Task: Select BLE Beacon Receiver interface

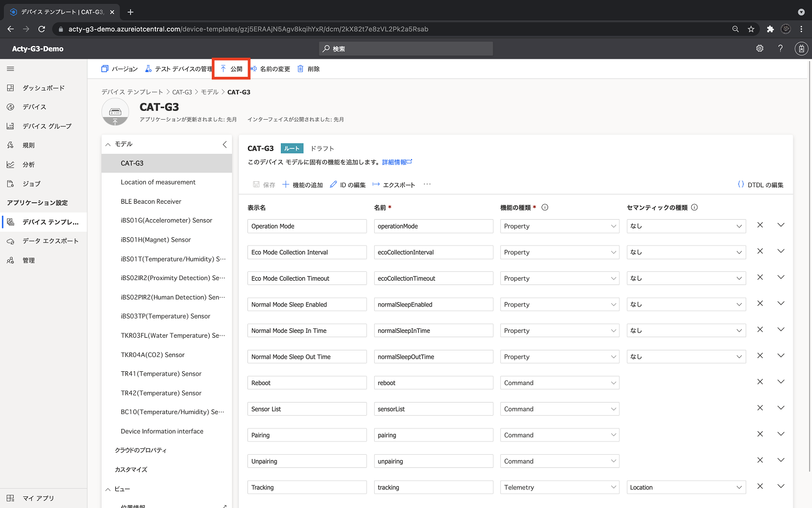Action: click(x=167, y=202)
